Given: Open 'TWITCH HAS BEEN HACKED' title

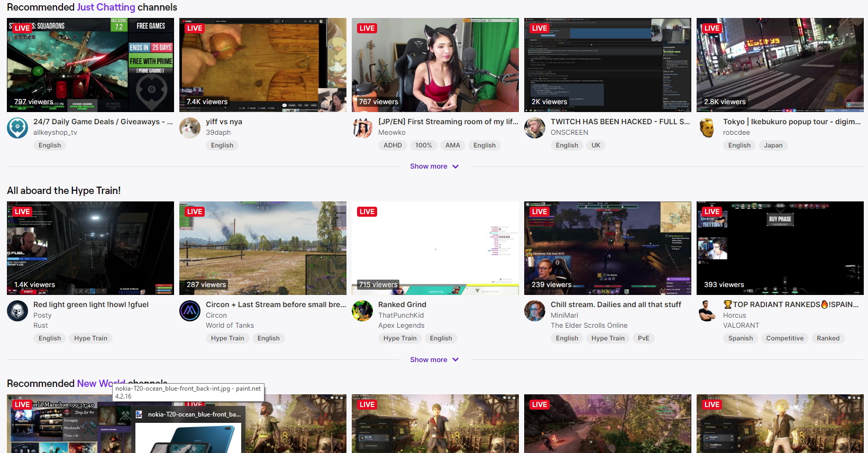Looking at the screenshot, I should (x=620, y=122).
